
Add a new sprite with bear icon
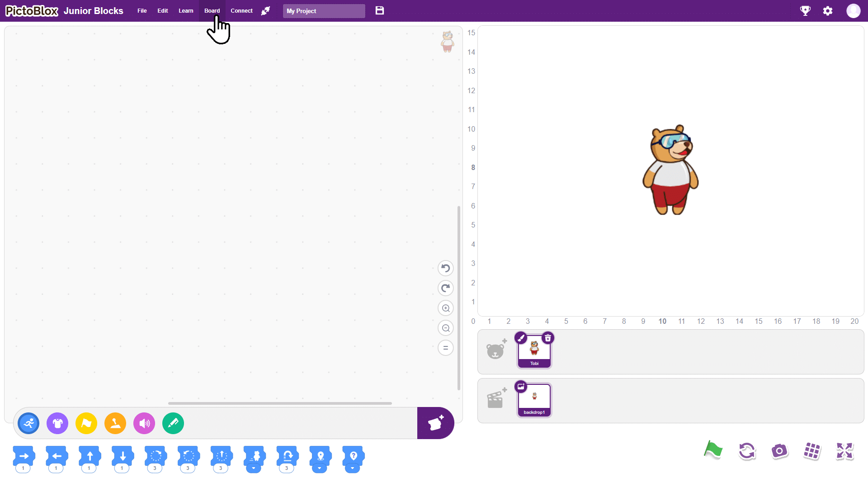[x=496, y=350]
